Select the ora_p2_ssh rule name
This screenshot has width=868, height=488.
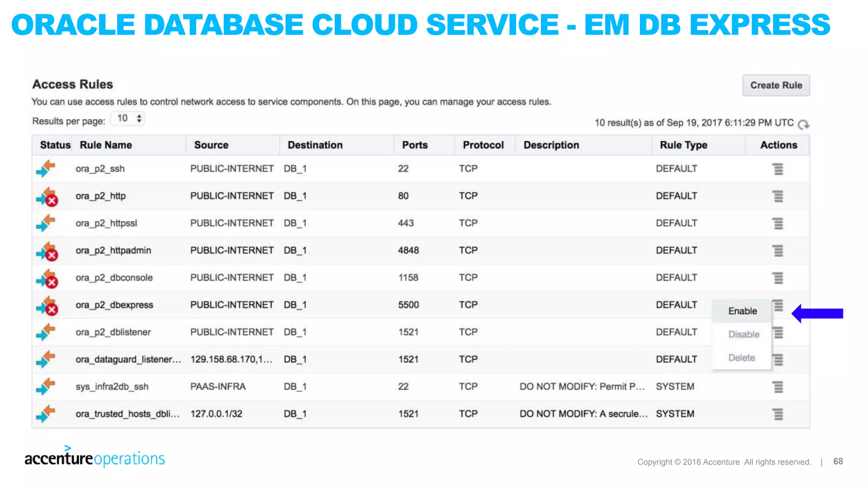100,169
